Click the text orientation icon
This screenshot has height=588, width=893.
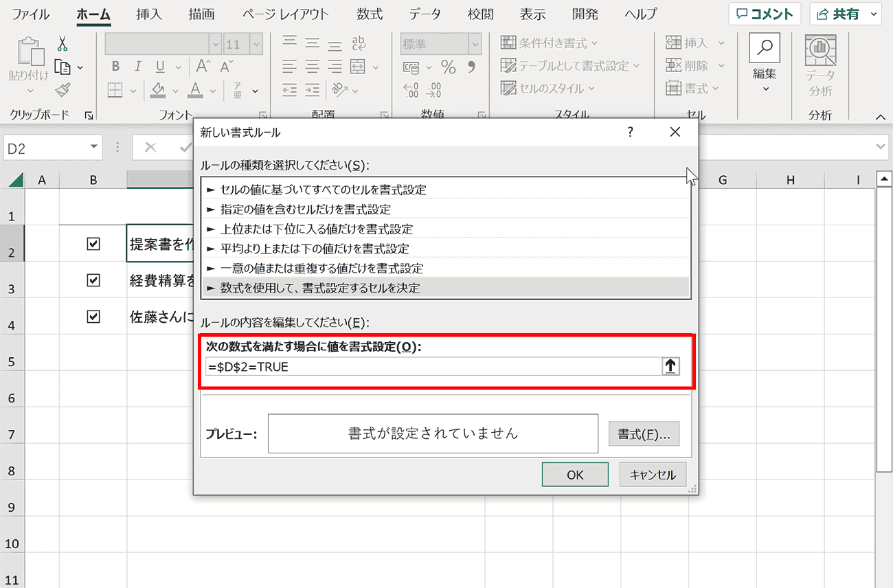click(339, 90)
